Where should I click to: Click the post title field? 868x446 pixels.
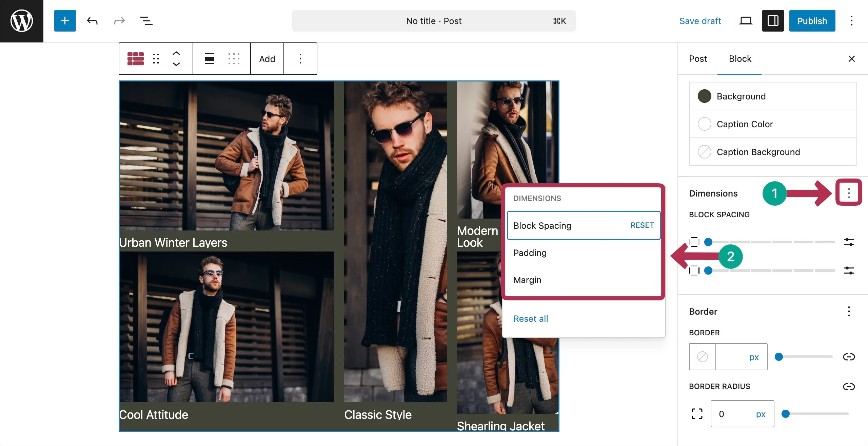click(433, 21)
